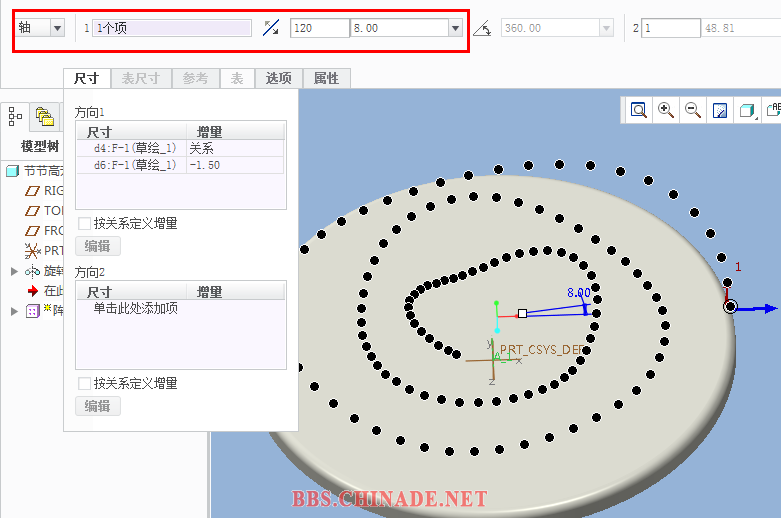This screenshot has width=781, height=518.
Task: Click the Refit zoom icon
Action: pos(639,111)
